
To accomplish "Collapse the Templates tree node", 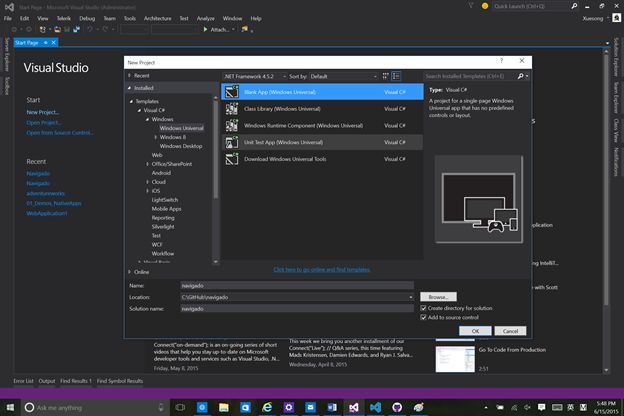I will [x=131, y=102].
